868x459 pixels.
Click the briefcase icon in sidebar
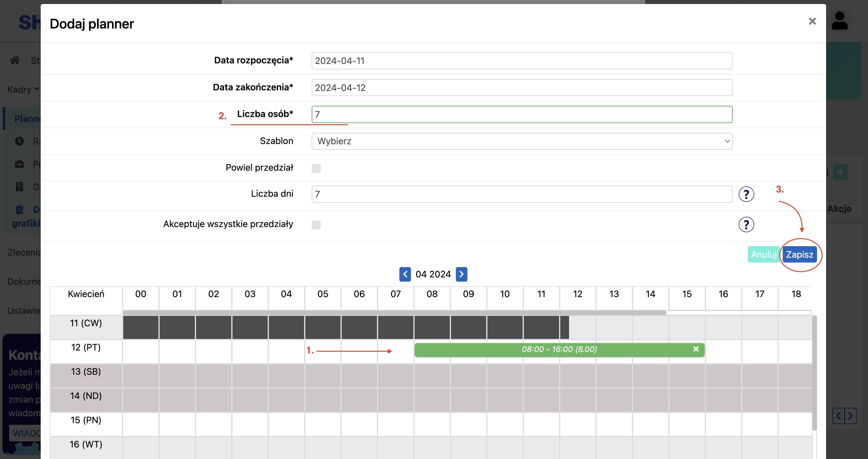[19, 164]
